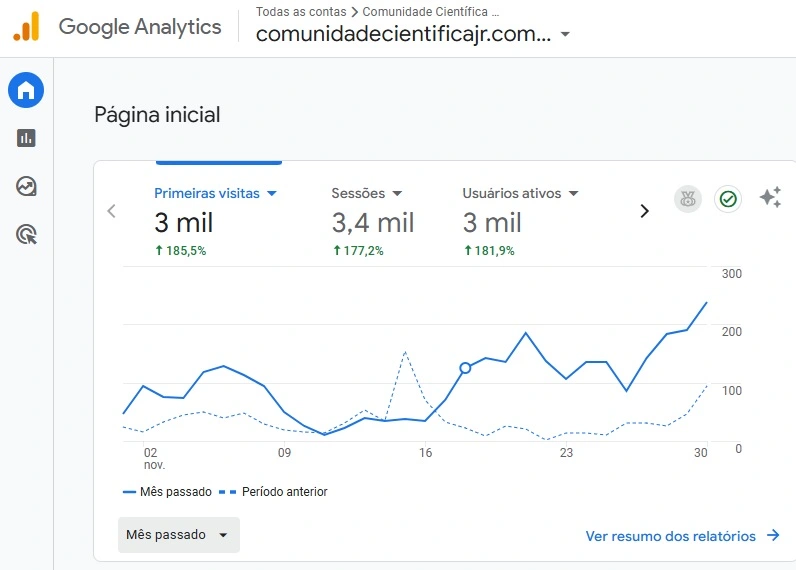Open the Mês passado date range selector
796x570 pixels.
coord(178,535)
